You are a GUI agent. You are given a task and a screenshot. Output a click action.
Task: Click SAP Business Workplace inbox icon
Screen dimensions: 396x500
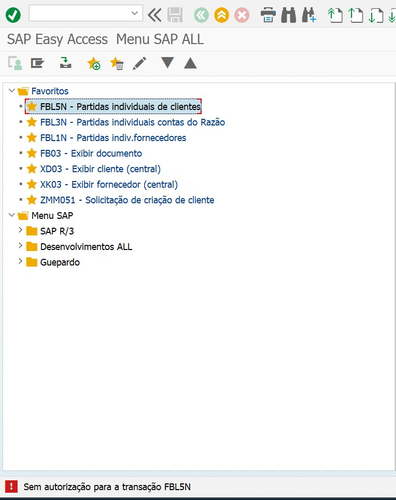pos(66,63)
